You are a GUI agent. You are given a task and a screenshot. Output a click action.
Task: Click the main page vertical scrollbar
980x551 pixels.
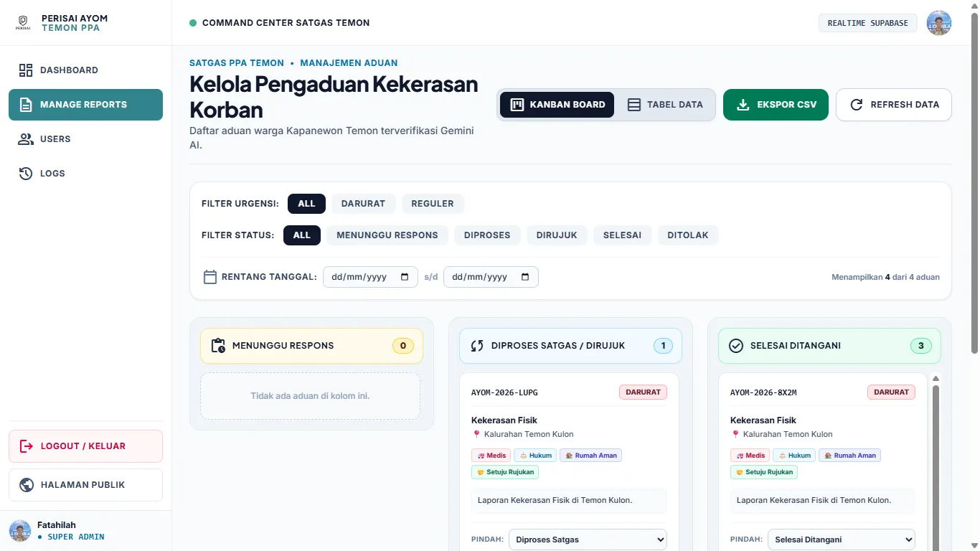(x=974, y=183)
